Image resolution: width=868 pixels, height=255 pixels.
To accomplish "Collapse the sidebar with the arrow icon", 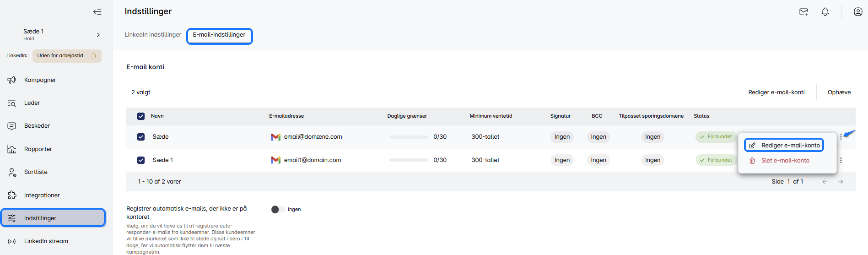I will (x=97, y=12).
